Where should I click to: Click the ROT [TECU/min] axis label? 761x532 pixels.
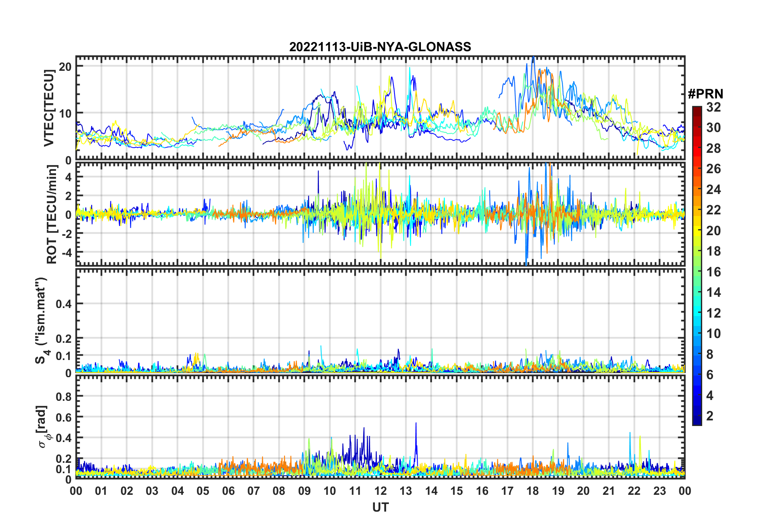(52, 214)
